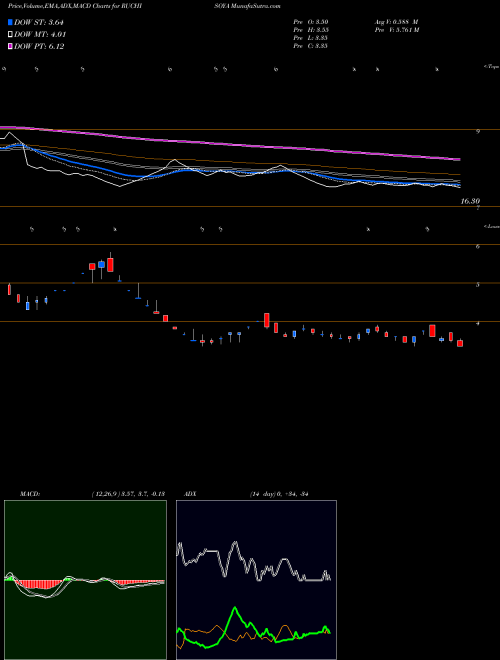Viewport: 500px width, 660px height.
Task: Click the Avg V value text
Action: [x=395, y=22]
